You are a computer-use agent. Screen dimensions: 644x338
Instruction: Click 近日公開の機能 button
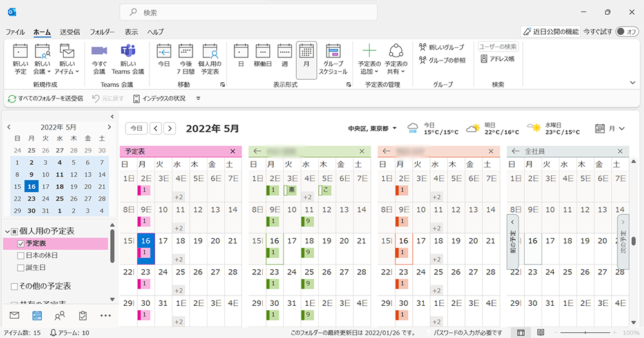point(551,32)
